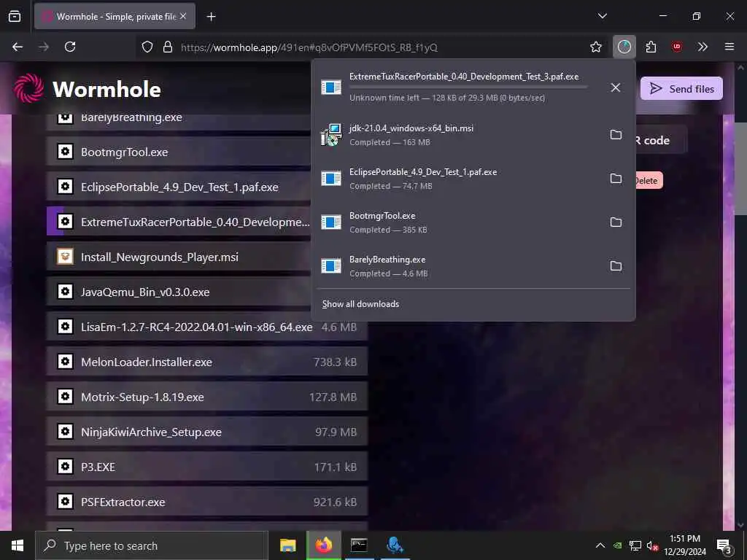Open the BootmgrTool.exe download entry
Image resolution: width=747 pixels, height=560 pixels.
[x=458, y=222]
